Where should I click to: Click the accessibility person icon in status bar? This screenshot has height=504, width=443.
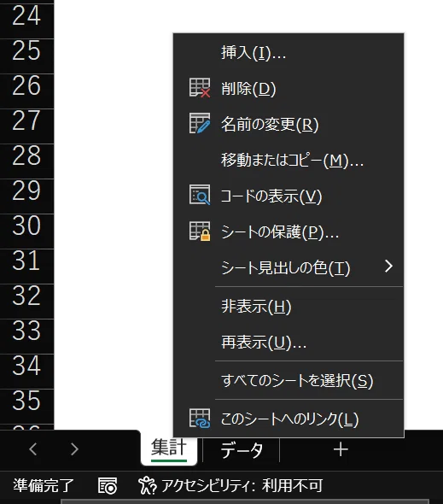click(147, 485)
